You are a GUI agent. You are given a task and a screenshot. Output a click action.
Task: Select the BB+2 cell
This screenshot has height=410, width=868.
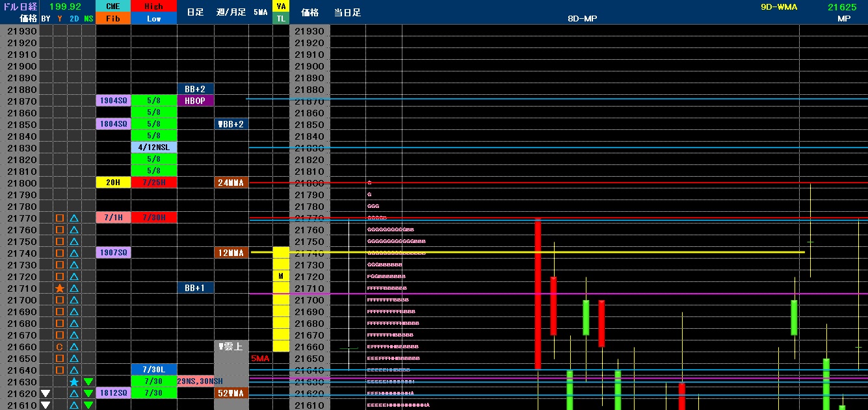point(195,89)
